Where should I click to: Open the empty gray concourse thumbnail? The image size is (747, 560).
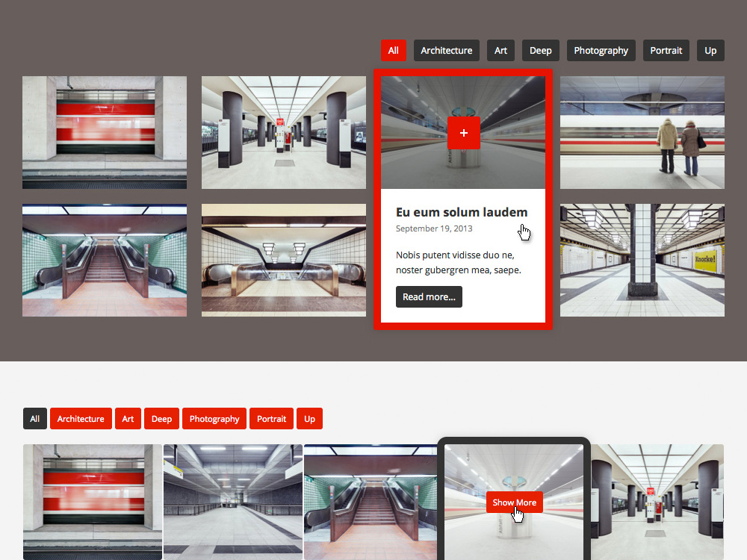click(x=232, y=501)
